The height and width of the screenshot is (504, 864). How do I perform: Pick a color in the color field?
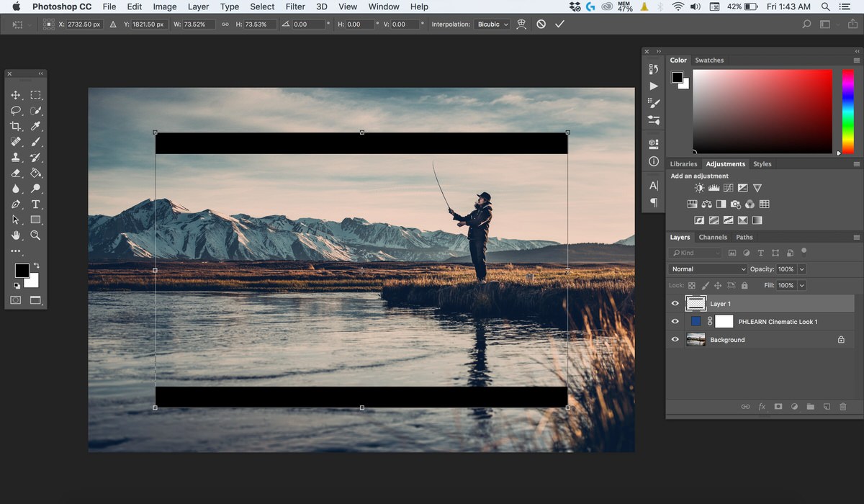coord(762,112)
